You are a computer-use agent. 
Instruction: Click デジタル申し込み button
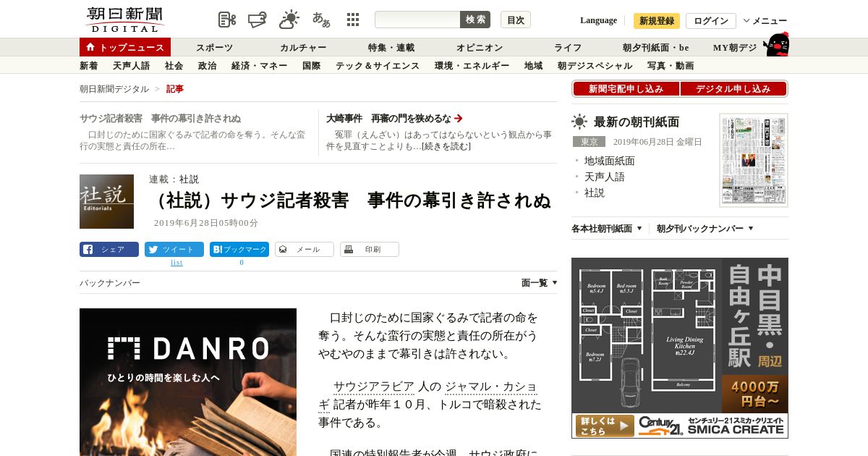[x=733, y=89]
